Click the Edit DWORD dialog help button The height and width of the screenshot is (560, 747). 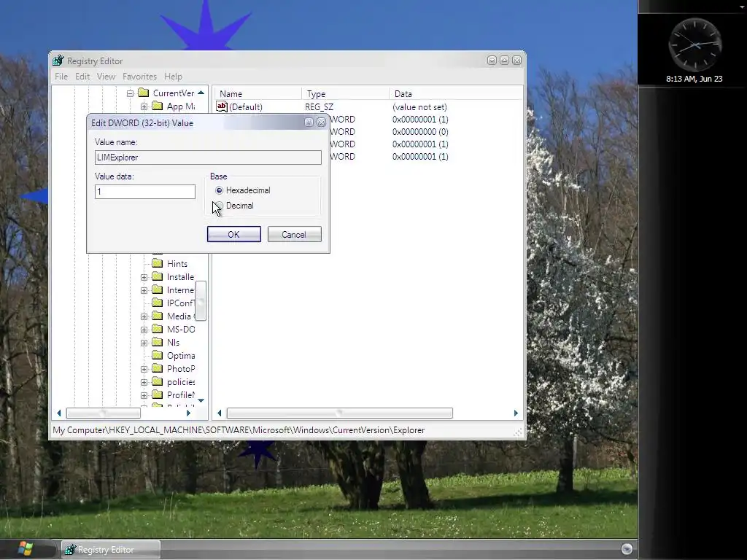309,122
